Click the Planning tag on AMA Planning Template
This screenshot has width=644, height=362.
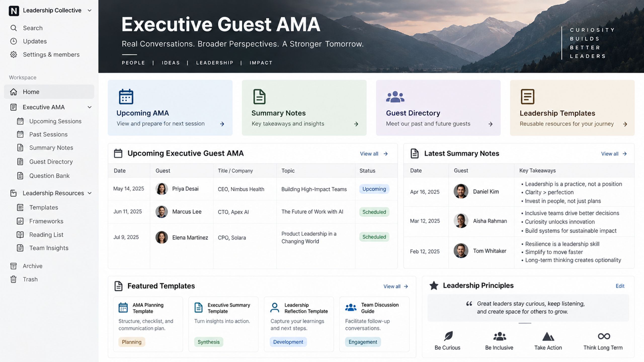[x=132, y=342]
